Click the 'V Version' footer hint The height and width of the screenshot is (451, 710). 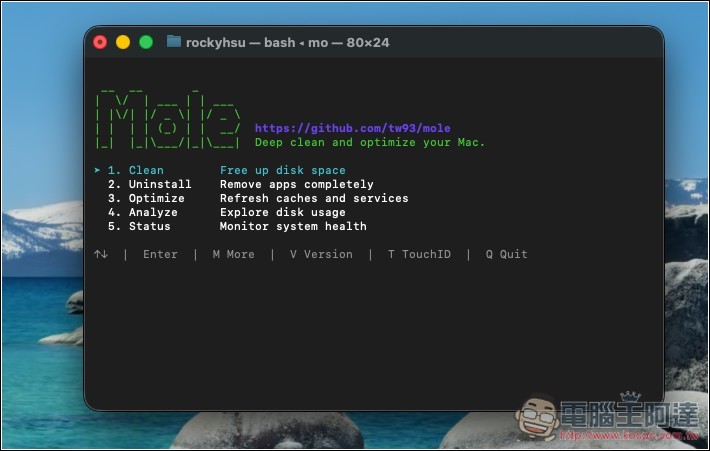tap(321, 254)
